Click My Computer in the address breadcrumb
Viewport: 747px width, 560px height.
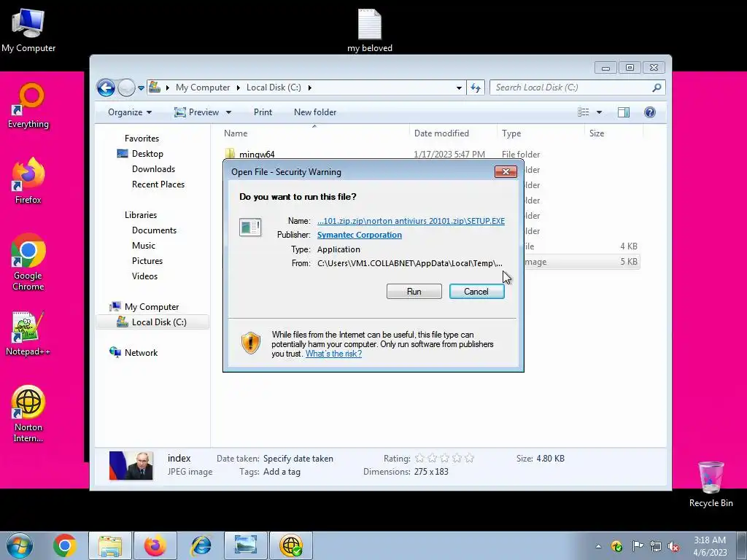click(x=203, y=87)
